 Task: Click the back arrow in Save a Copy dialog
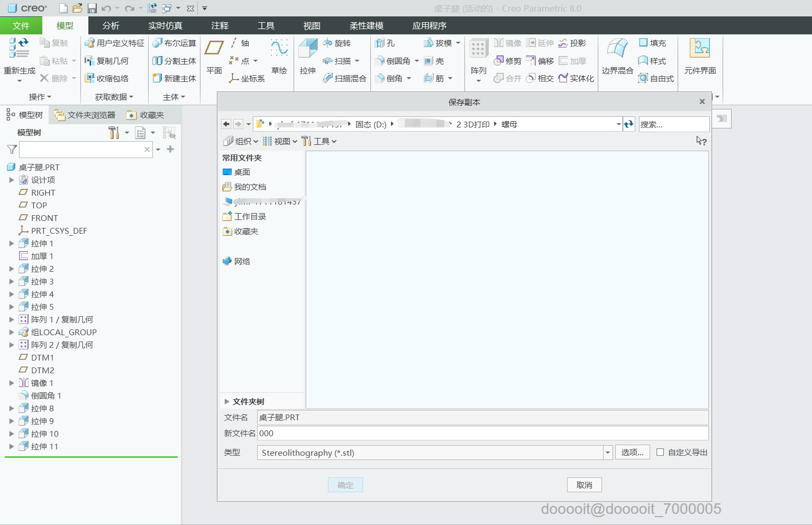(x=226, y=124)
